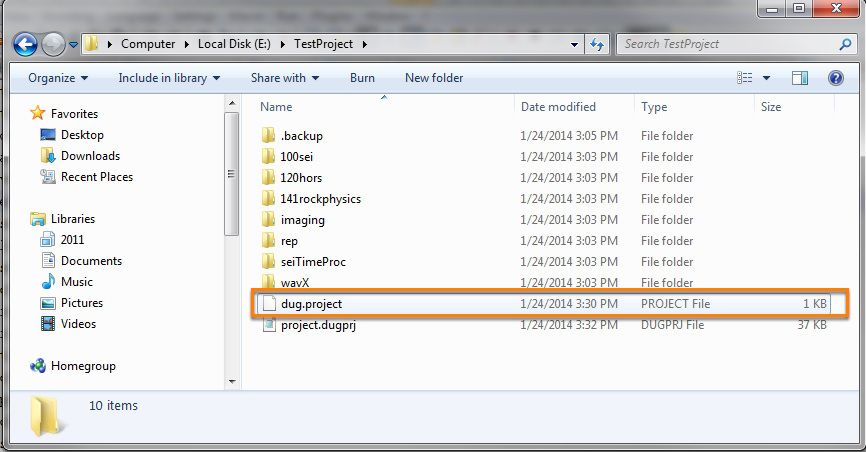Screen dimensions: 866x452
Task: Open recent locations dropdown next to Forward
Action: coord(73,45)
